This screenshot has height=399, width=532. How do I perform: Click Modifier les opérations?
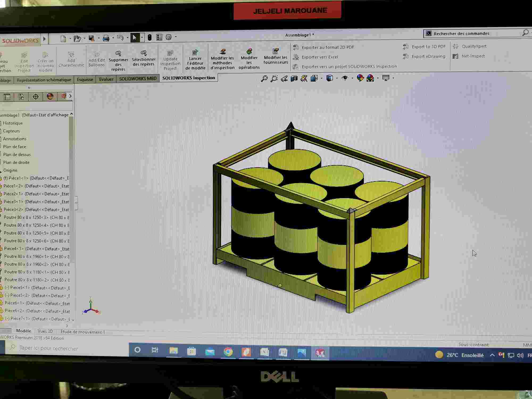(249, 59)
